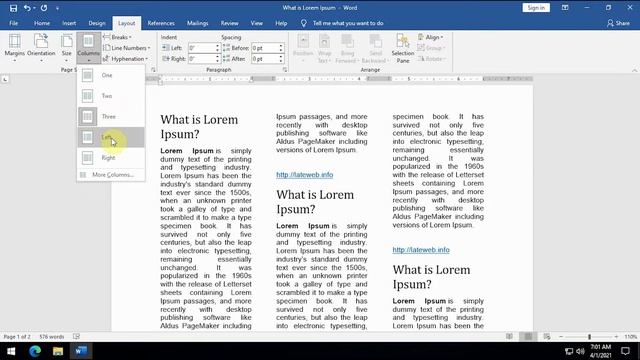This screenshot has width=640, height=360.
Task: Open the lateweb.info link in the right column
Action: tap(421, 250)
